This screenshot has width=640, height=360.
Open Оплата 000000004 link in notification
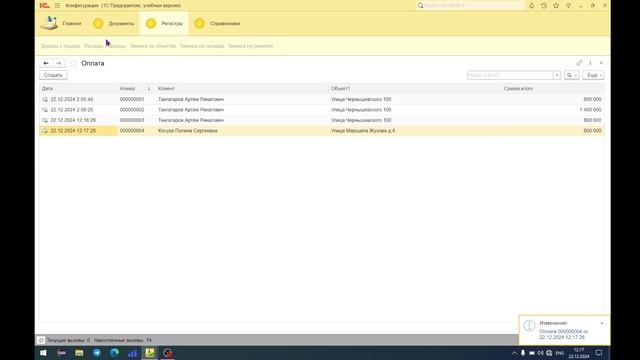564,334
